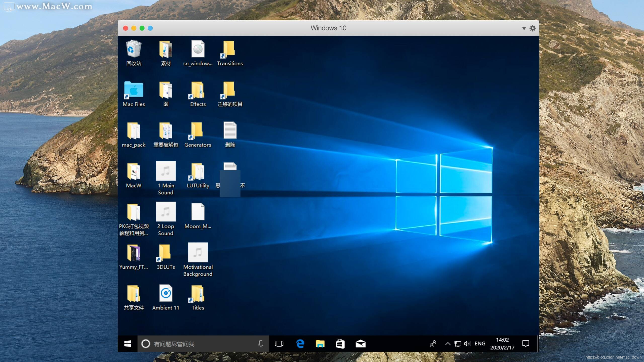Viewport: 644px width, 362px height.
Task: Open the Recycle Bin (回收站) desktop icon
Action: 134,50
